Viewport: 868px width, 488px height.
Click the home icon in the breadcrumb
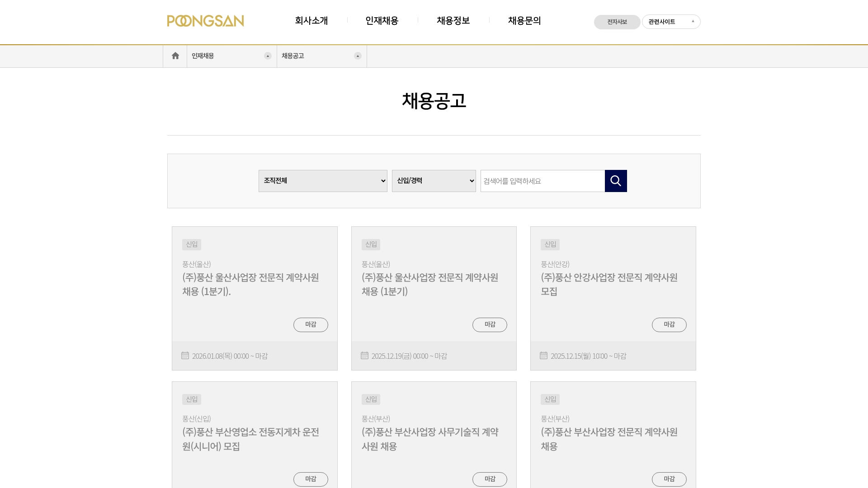coord(175,55)
